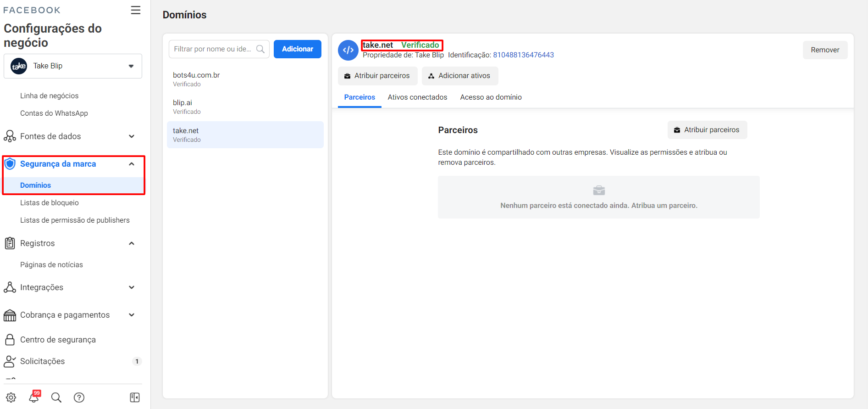This screenshot has width=868, height=409.
Task: Click the Solicitações person icon
Action: pyautogui.click(x=10, y=361)
